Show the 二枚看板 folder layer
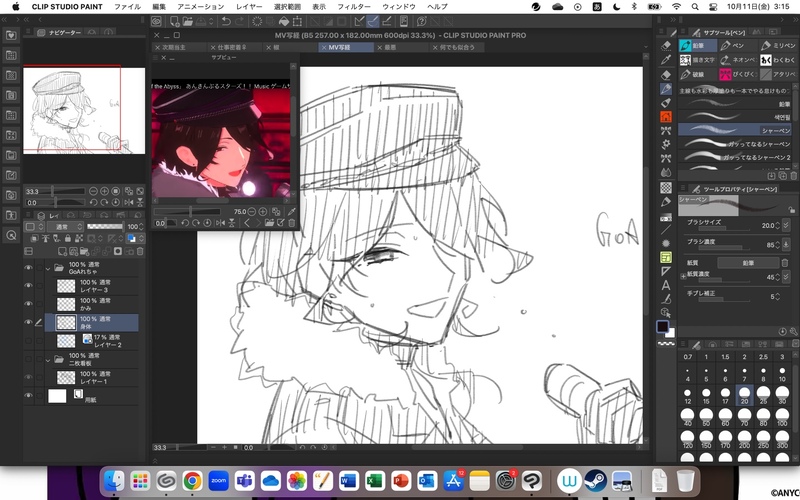The image size is (800, 500). pos(28,359)
